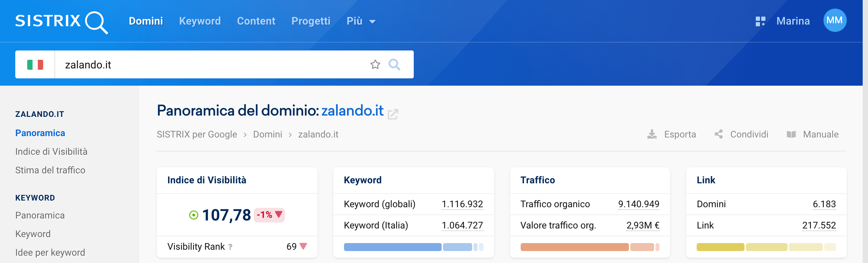Click the Visibility Rank value 69
Screen dimensions: 868x263
pyautogui.click(x=291, y=246)
